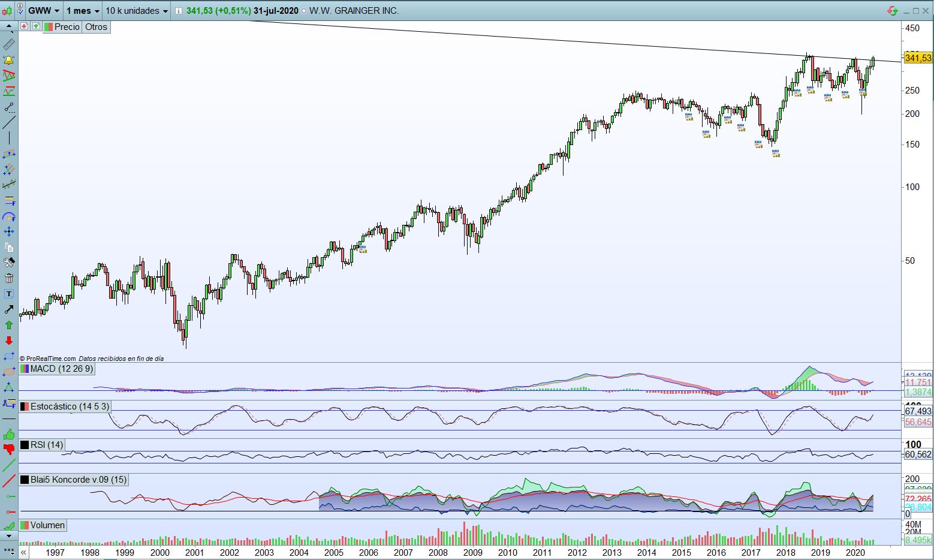Open the more options ellipsis menu
This screenshot has width=934, height=560.
(x=9, y=550)
